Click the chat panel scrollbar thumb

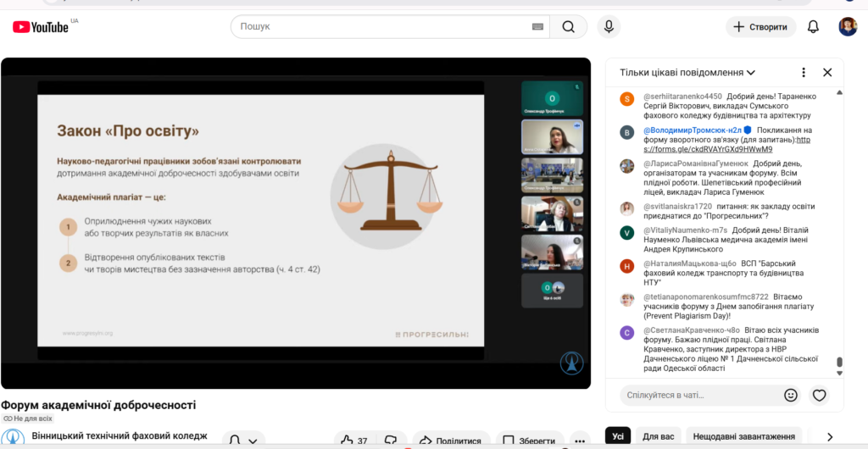pos(839,363)
